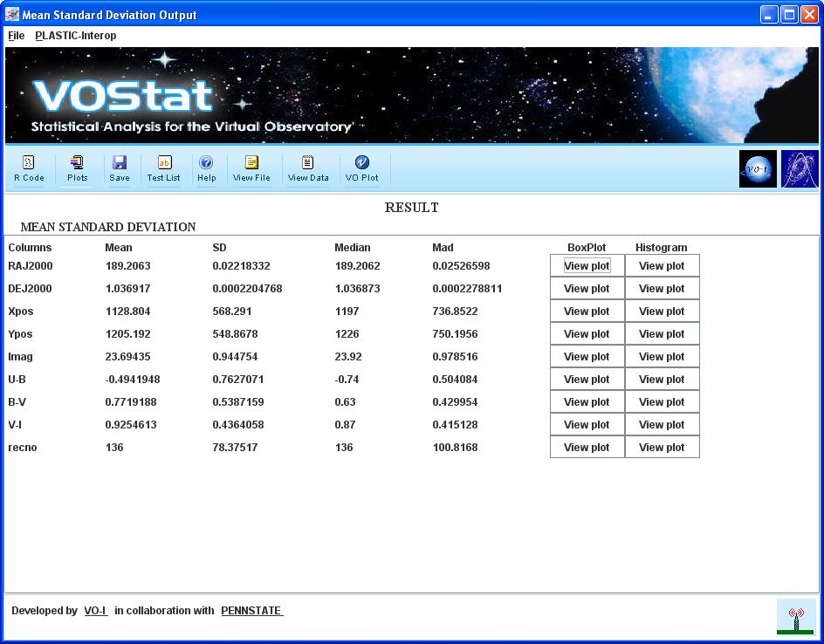The image size is (824, 644).
Task: Select the Xpos column name
Action: pos(20,311)
